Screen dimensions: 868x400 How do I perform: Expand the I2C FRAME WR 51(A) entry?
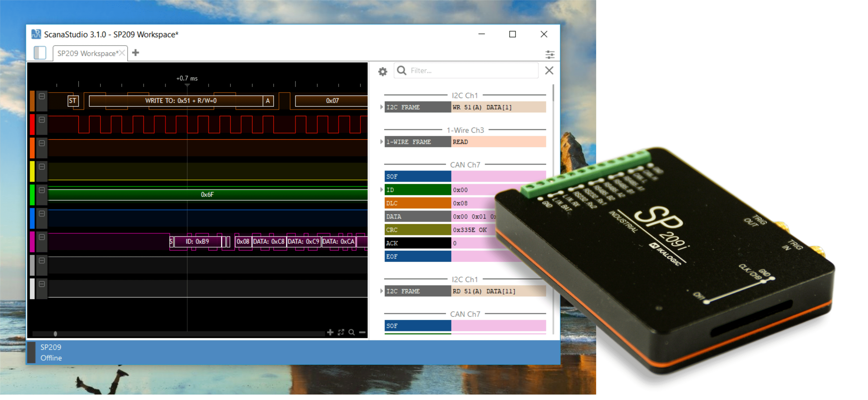[382, 107]
